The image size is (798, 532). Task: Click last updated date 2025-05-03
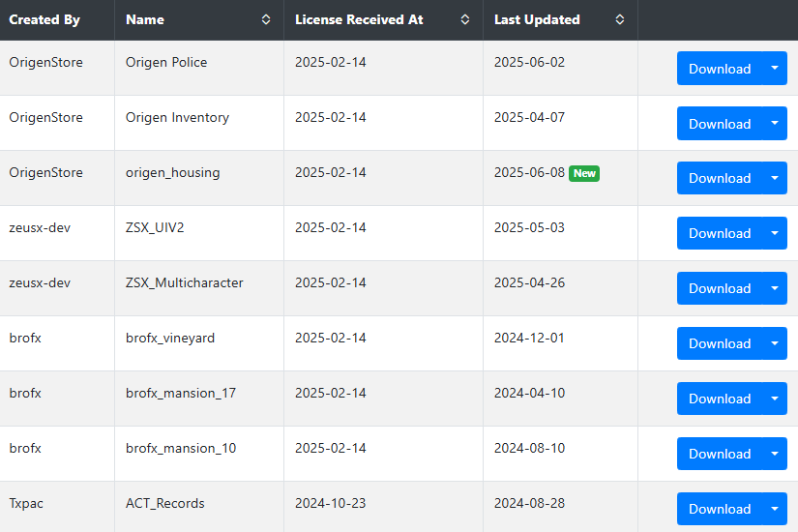click(x=529, y=227)
